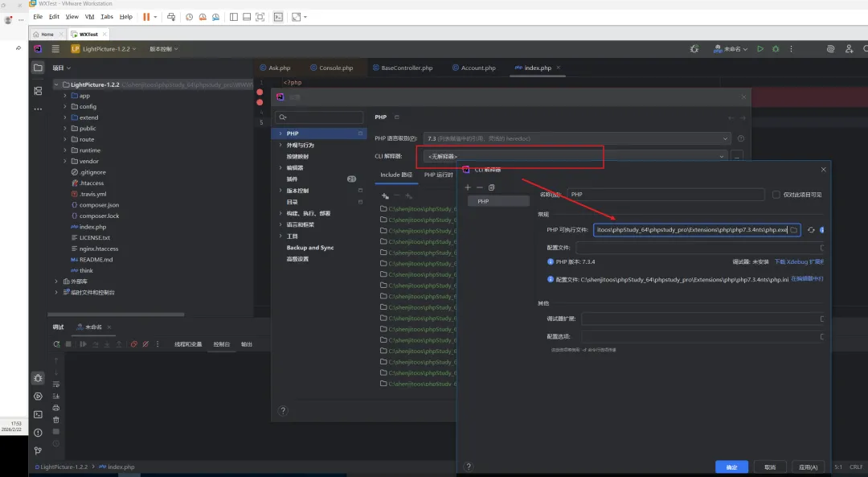Click VMware snapshot clock icon
This screenshot has width=868, height=477.
190,17
